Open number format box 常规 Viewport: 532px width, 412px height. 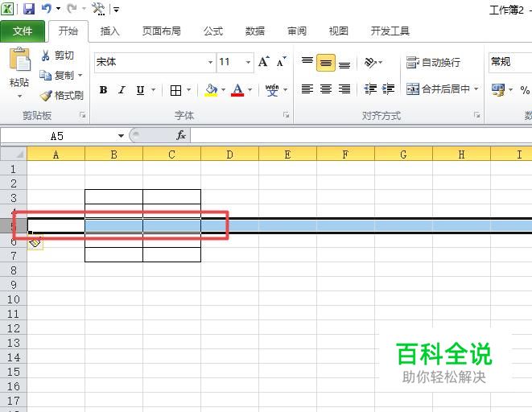pos(510,63)
